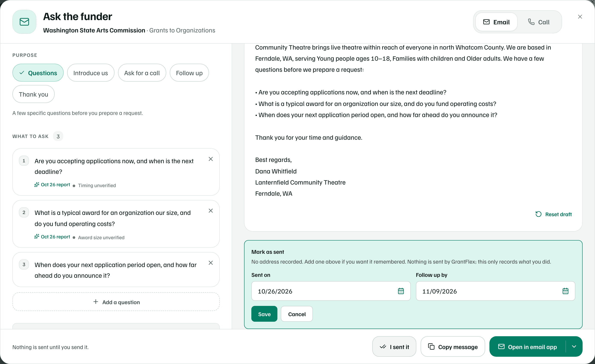The image size is (595, 364).
Task: Remove question 1 about accepting applications
Action: point(211,159)
